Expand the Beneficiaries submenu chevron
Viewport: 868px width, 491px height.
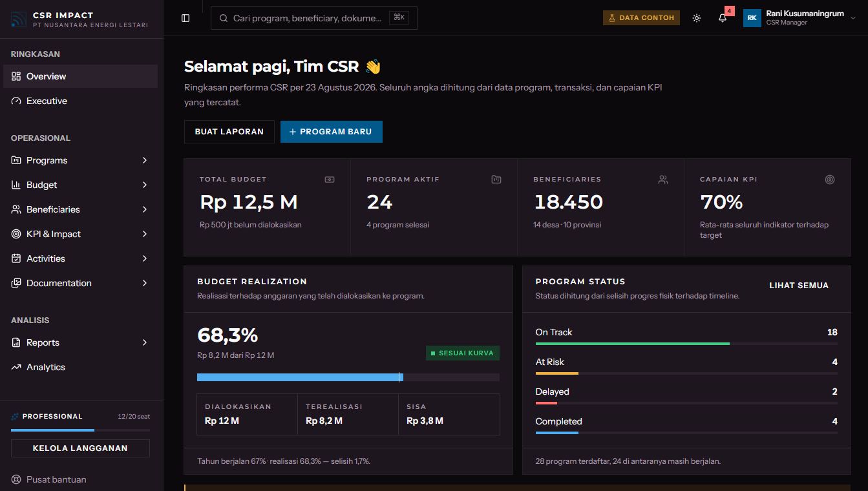(145, 209)
